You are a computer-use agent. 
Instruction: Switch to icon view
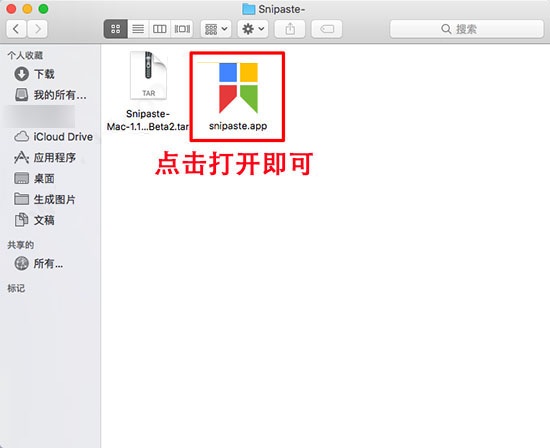click(x=116, y=29)
